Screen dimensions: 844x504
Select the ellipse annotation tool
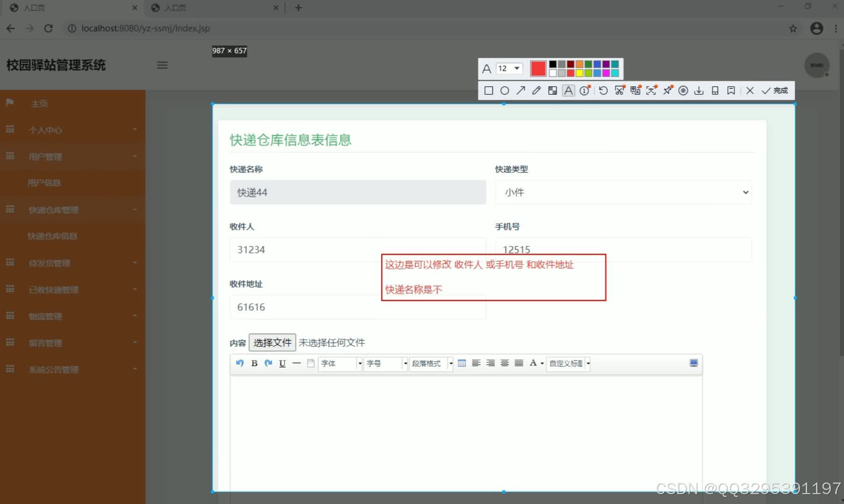(x=505, y=91)
